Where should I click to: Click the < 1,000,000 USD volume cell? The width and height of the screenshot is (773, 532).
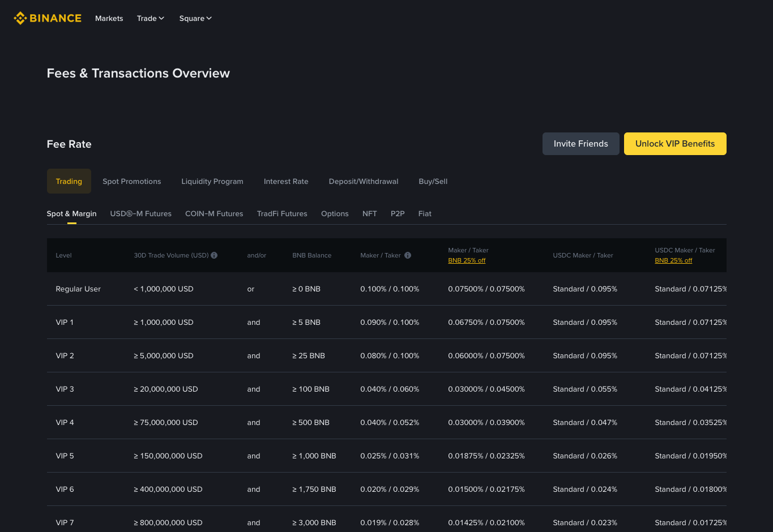[164, 289]
